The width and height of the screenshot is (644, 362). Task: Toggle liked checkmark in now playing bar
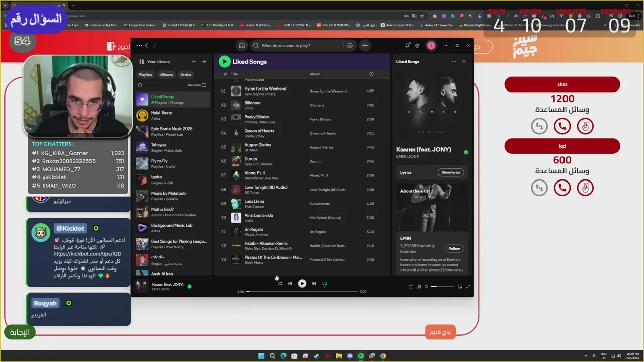[x=190, y=286]
